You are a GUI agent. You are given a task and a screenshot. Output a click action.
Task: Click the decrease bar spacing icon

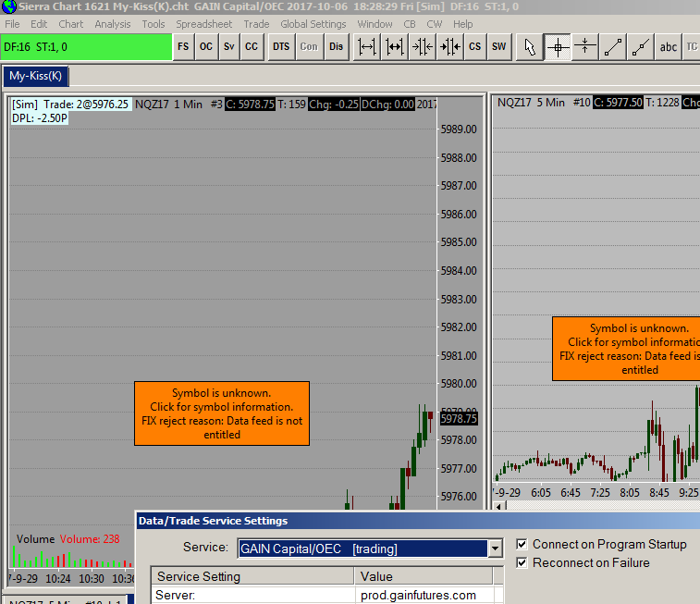point(395,47)
